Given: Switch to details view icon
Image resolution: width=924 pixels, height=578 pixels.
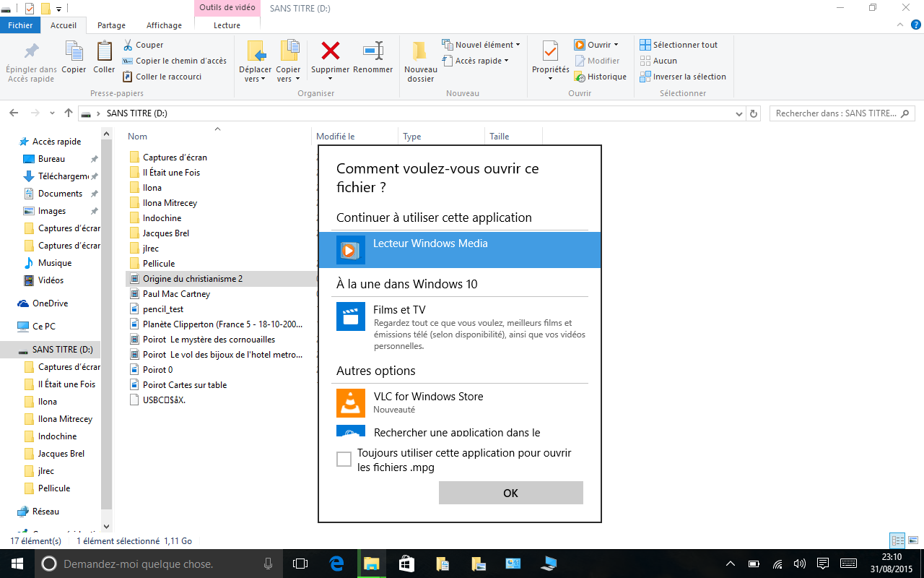Looking at the screenshot, I should click(897, 540).
